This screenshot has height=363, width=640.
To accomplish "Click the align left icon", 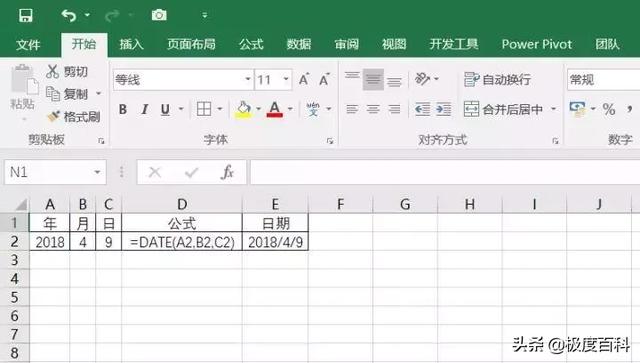I will pos(352,109).
